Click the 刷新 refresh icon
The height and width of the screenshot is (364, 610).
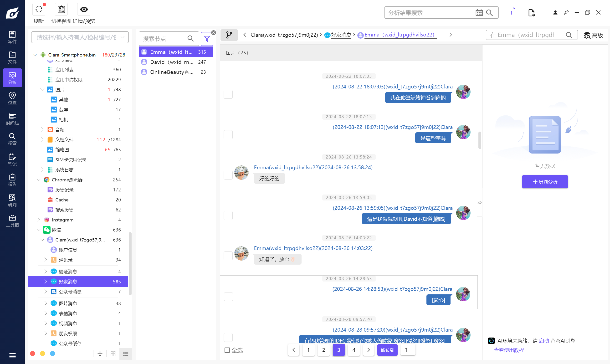39,9
